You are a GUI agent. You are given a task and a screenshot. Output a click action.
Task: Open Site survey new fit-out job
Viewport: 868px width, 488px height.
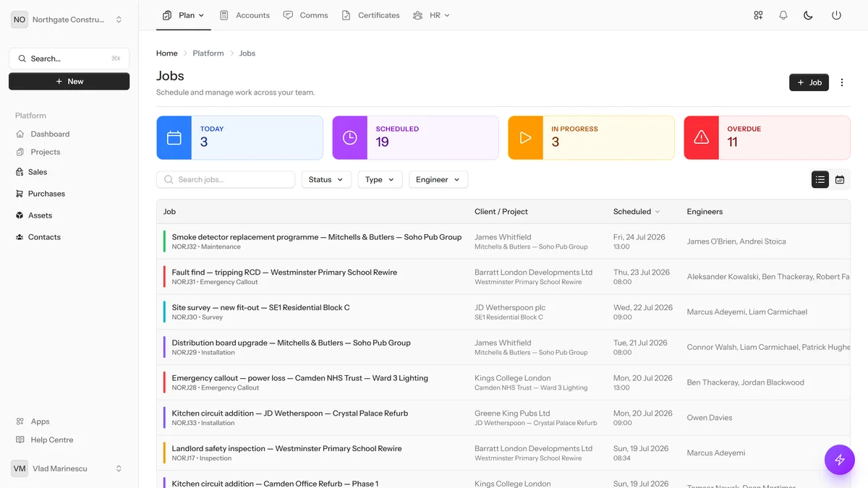coord(260,307)
